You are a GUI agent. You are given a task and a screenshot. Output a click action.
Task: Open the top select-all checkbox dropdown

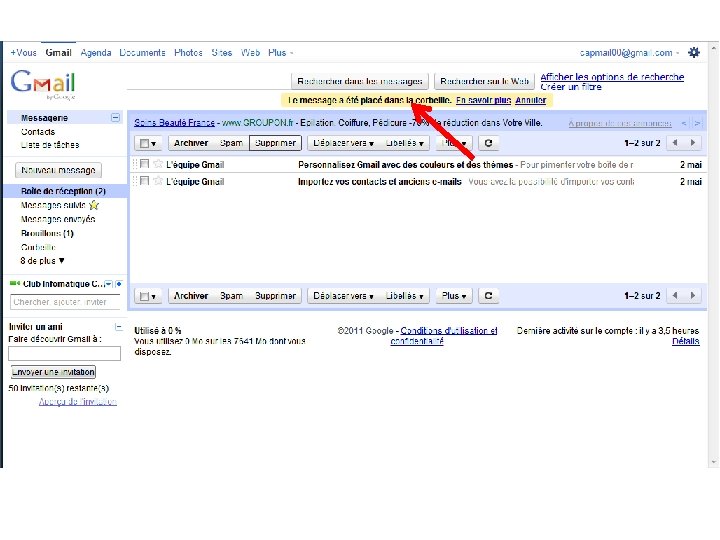click(x=148, y=143)
